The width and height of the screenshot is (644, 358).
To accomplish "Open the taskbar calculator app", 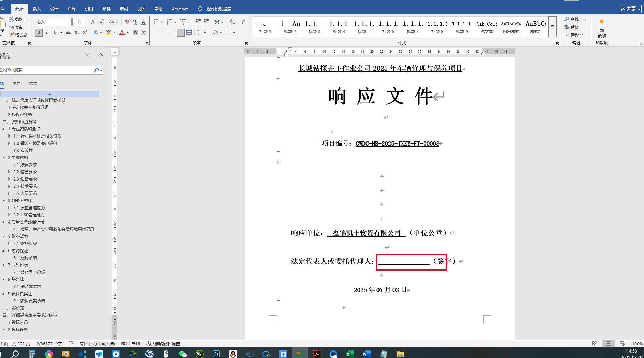I will pyautogui.click(x=32, y=354).
